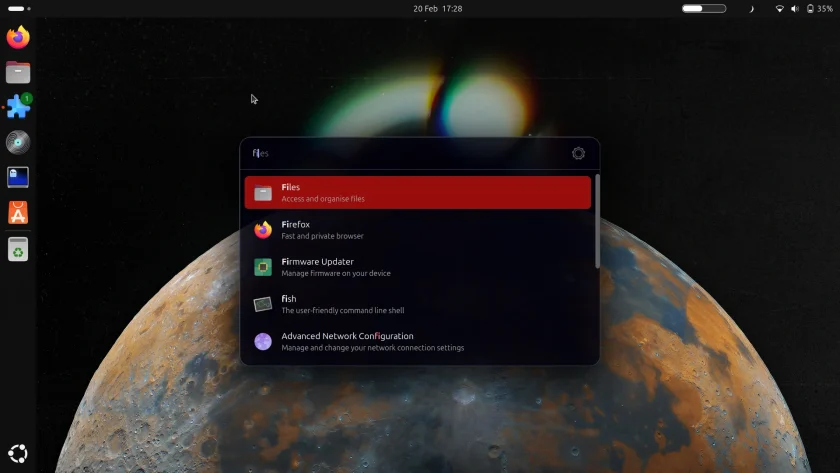The width and height of the screenshot is (840, 473).
Task: Click the battery 35% indicator
Action: [x=820, y=9]
